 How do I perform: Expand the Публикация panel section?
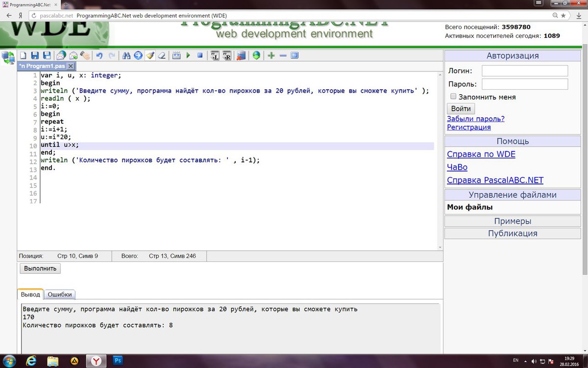[513, 234]
